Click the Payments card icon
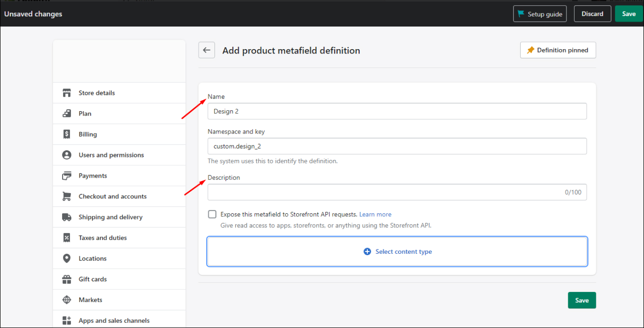Screen dimensions: 644x328 tap(67, 176)
